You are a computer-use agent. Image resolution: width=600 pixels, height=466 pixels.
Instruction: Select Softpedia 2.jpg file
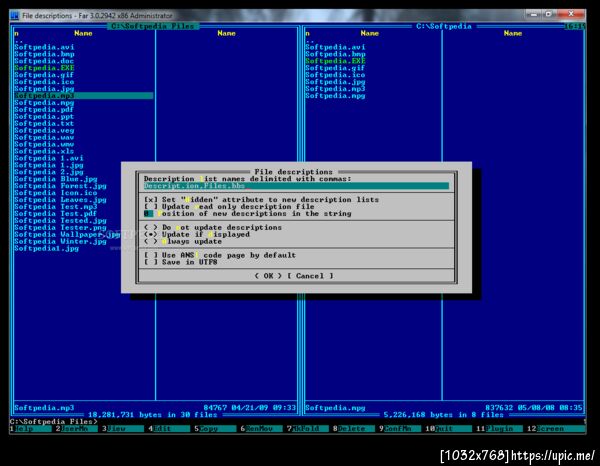tap(49, 172)
